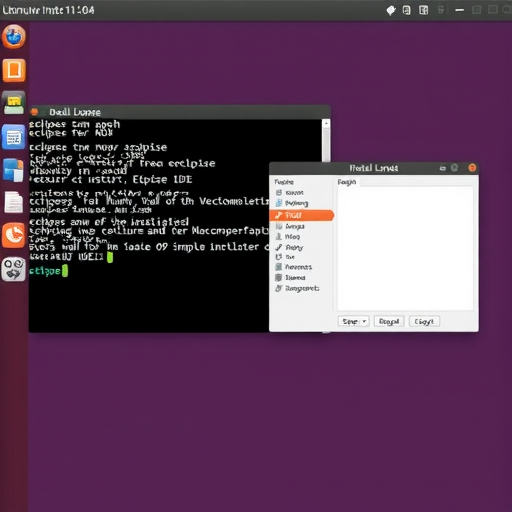
Task: Click the text field at top of dialog
Action: pyautogui.click(x=416, y=182)
